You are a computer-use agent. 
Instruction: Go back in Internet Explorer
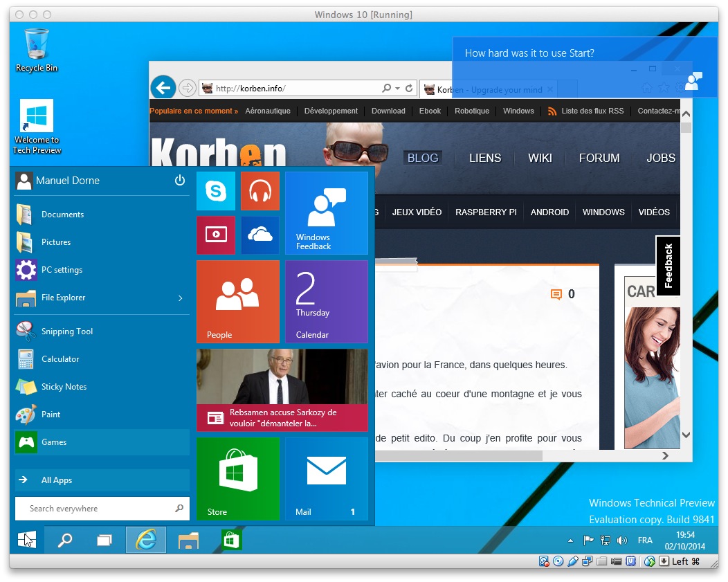(x=163, y=87)
